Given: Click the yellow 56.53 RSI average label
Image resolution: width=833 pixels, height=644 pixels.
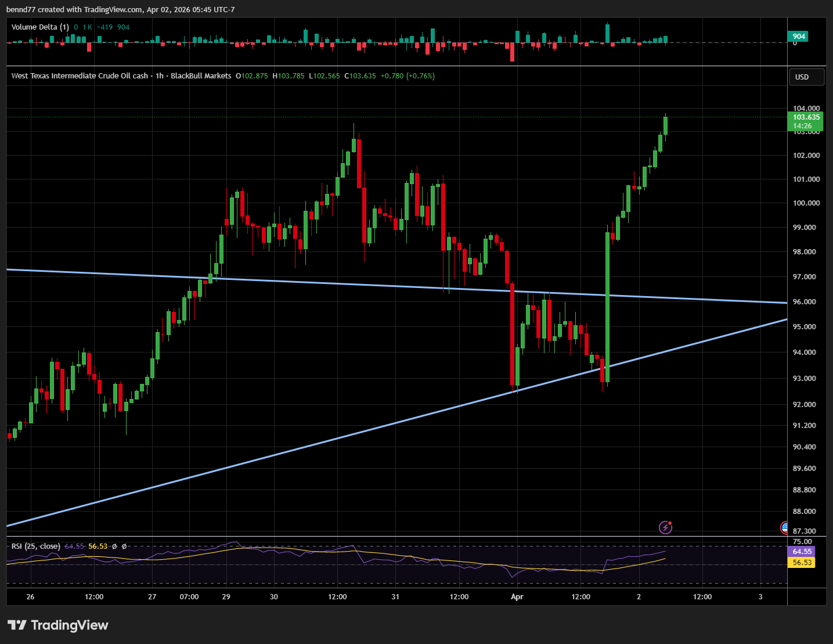Looking at the screenshot, I should 802,563.
